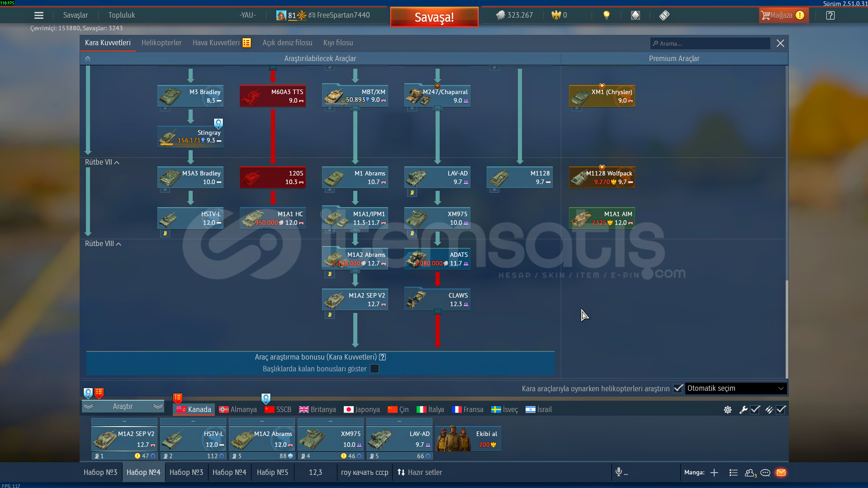Click the Araştır research button
Image resolution: width=868 pixels, height=488 pixels.
(x=123, y=407)
